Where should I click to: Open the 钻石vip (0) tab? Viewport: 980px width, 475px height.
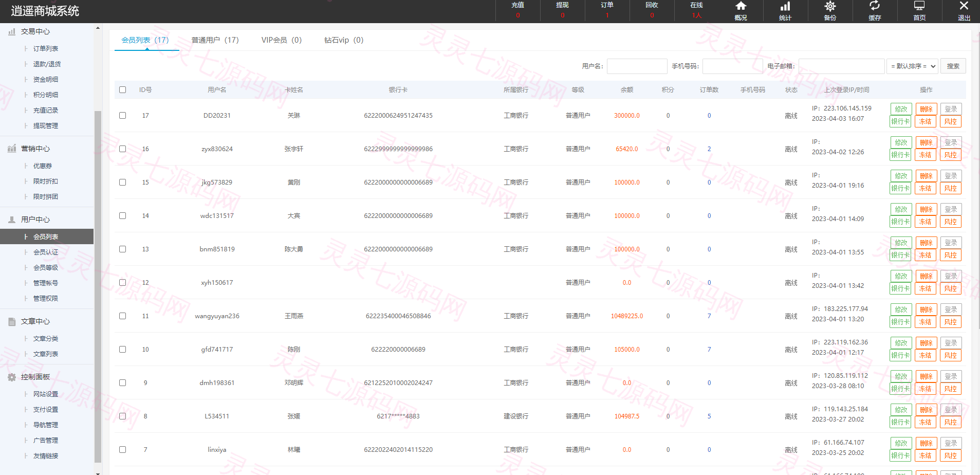[x=344, y=40]
